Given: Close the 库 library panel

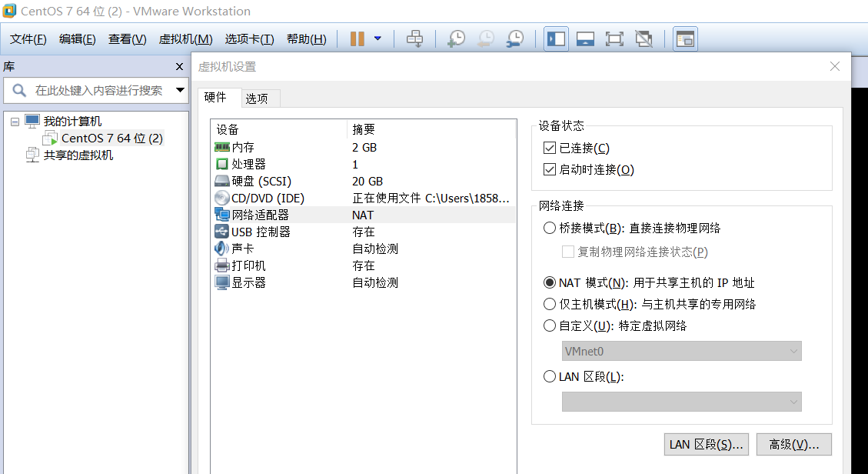Looking at the screenshot, I should point(179,66).
